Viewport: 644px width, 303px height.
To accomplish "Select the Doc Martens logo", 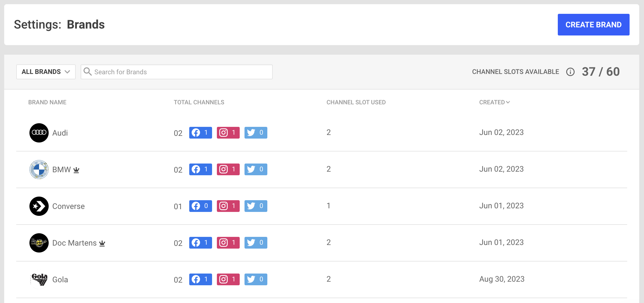I will (x=39, y=243).
